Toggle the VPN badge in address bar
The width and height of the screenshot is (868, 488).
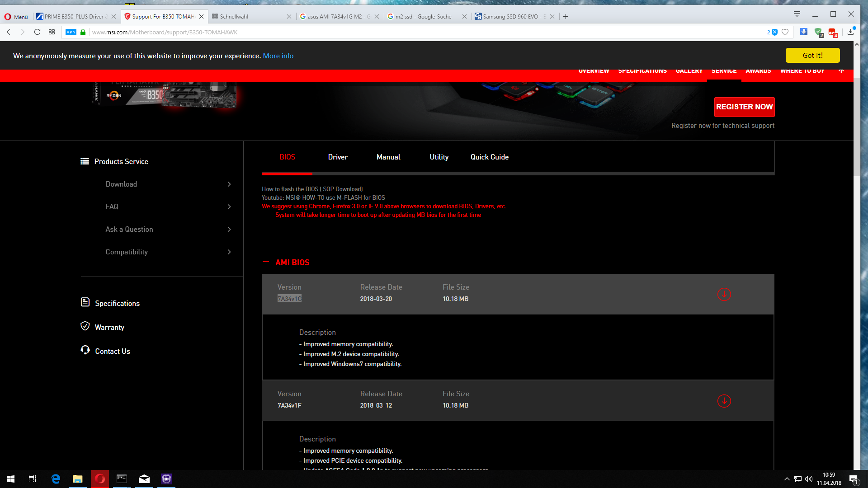pyautogui.click(x=71, y=32)
